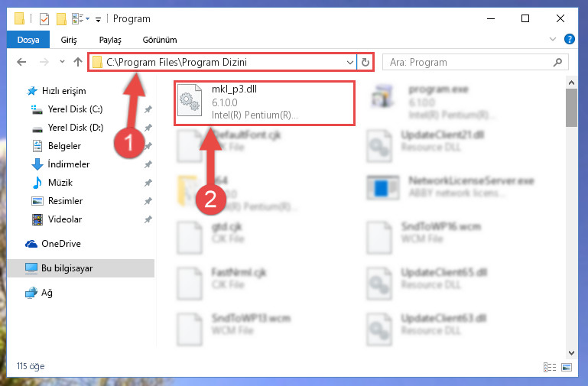Switch to large icons view in status bar
588x386 pixels.
[567, 367]
